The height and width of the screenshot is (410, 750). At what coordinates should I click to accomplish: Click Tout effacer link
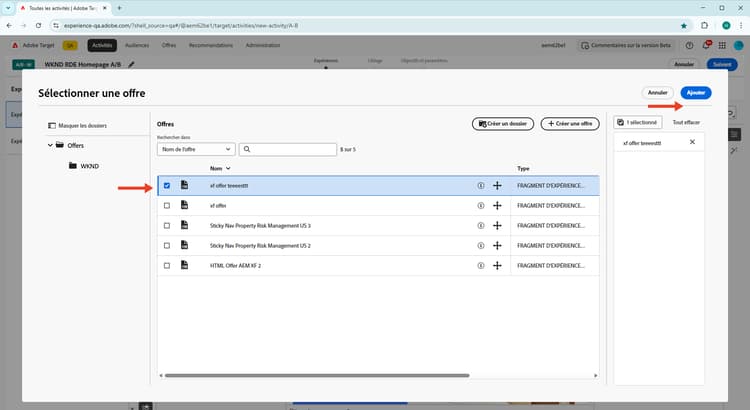686,122
